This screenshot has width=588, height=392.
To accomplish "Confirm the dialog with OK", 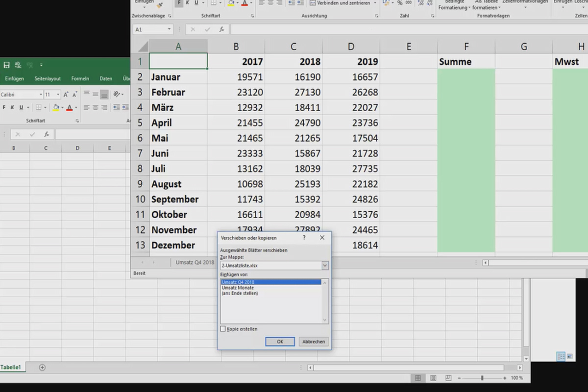I will (x=279, y=342).
